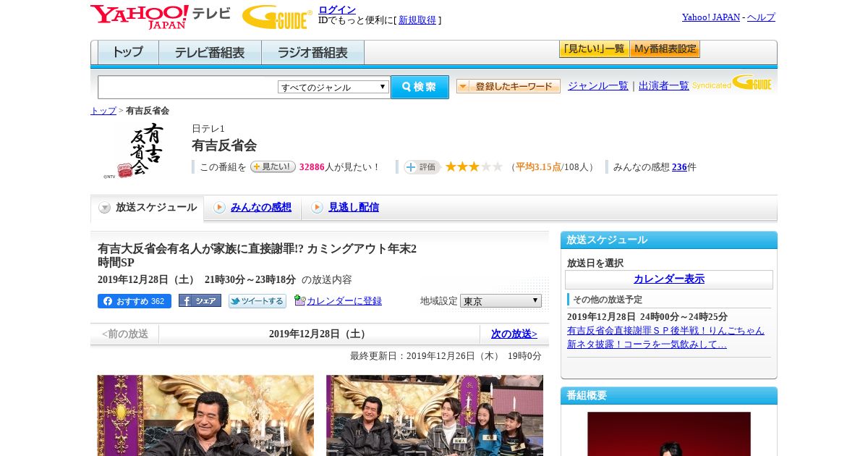Screen dimensions: 868x456
Task: Open the 236 comments count link
Action: tap(679, 166)
